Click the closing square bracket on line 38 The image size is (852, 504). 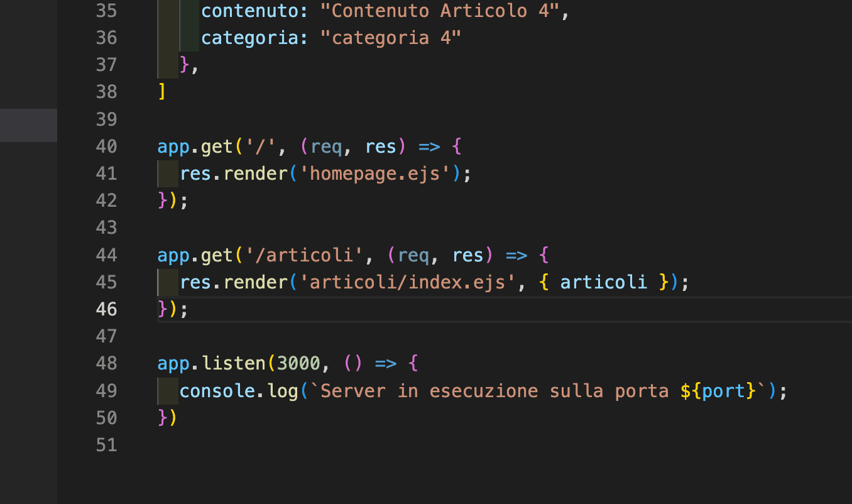[x=162, y=92]
